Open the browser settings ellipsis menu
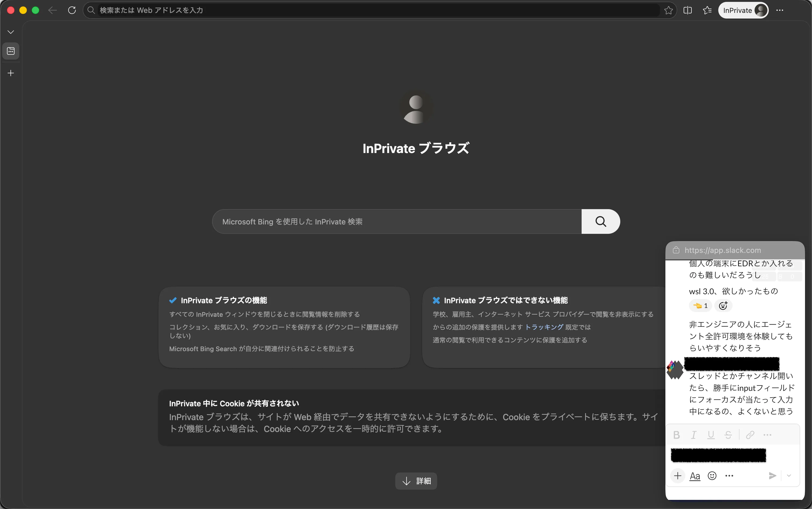 (780, 10)
